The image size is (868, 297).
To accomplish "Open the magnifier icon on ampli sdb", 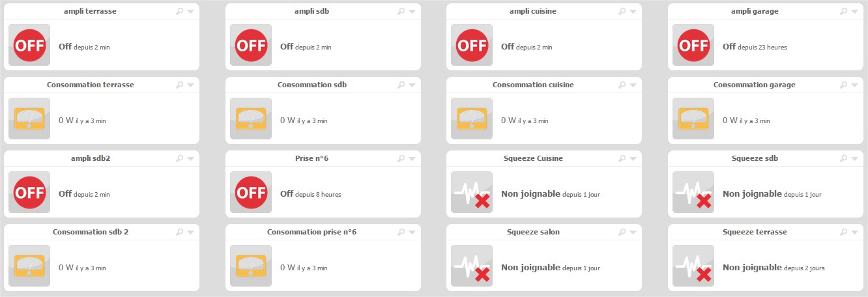I will [400, 12].
